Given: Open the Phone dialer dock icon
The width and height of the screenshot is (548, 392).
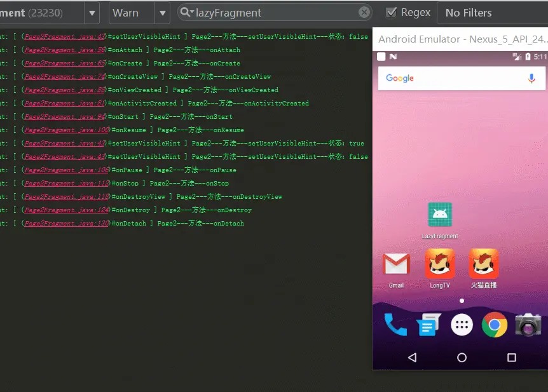Looking at the screenshot, I should point(395,325).
